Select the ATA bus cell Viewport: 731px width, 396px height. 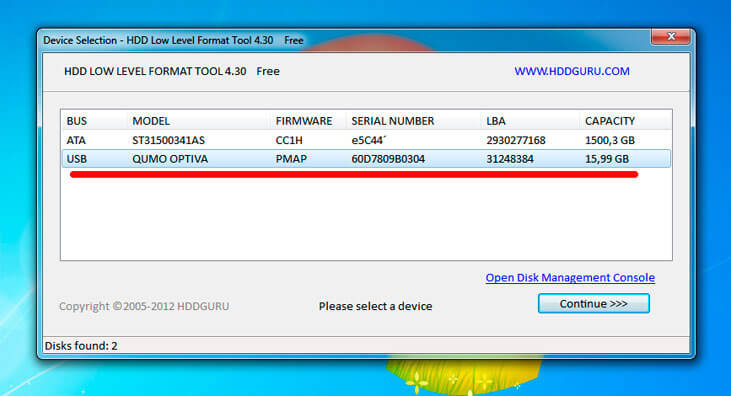(76, 140)
